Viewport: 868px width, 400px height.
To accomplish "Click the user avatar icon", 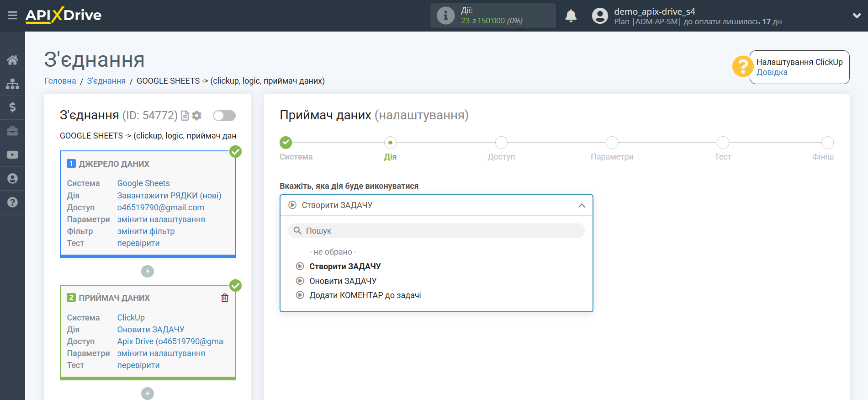I will [x=600, y=16].
